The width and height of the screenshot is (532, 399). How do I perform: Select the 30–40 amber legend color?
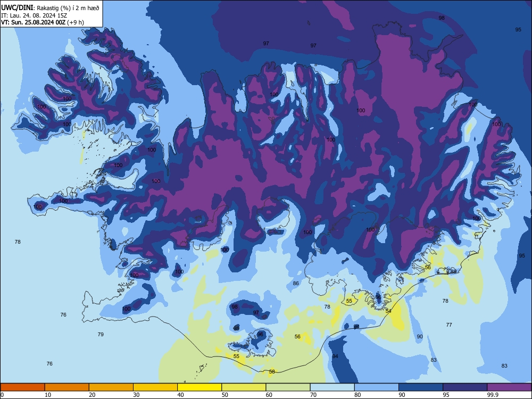tap(155, 387)
